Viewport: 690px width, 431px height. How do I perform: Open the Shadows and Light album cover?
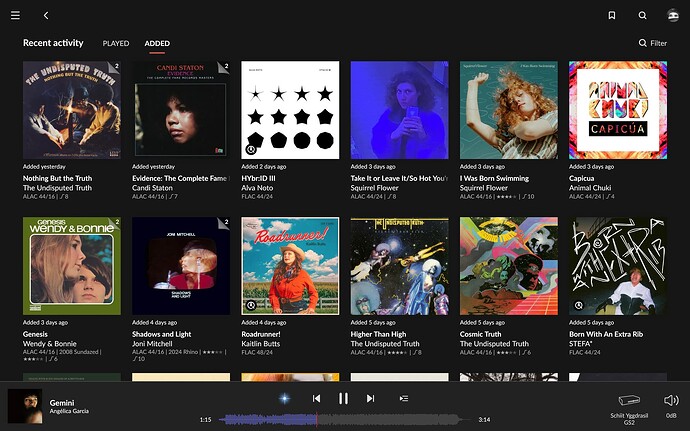click(x=181, y=266)
